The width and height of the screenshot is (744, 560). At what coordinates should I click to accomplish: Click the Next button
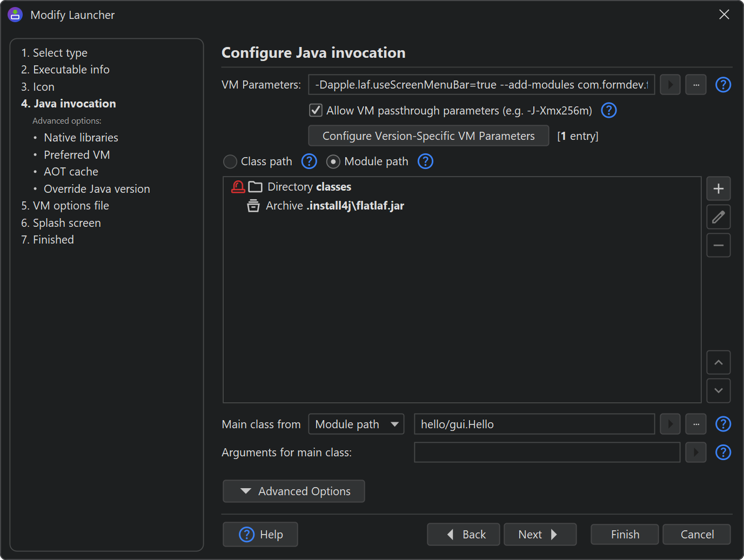(x=540, y=534)
